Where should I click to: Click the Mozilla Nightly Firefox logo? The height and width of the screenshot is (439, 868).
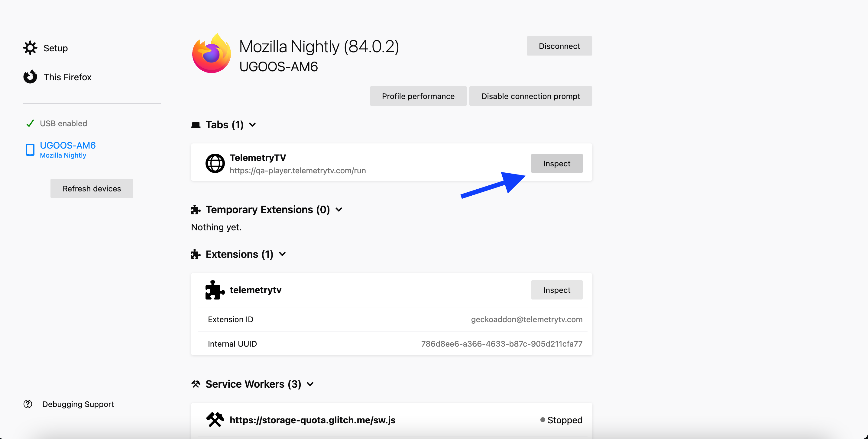pos(212,54)
